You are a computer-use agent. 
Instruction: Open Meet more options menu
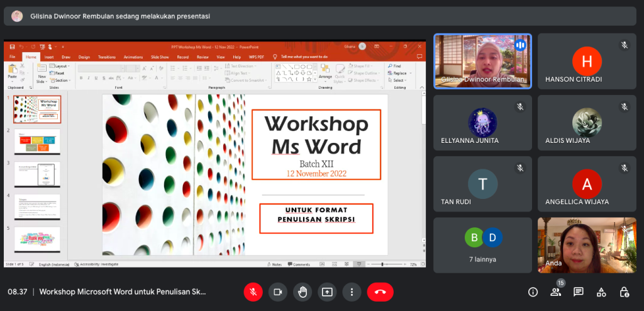(x=352, y=292)
